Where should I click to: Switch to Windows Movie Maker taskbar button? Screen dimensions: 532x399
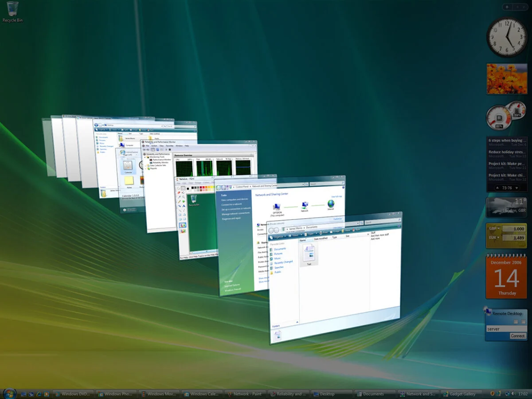point(159,394)
